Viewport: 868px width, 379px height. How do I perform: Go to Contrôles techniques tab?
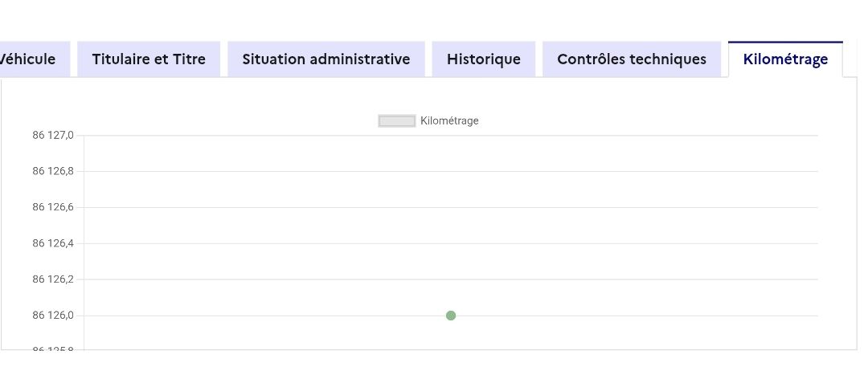(x=631, y=59)
